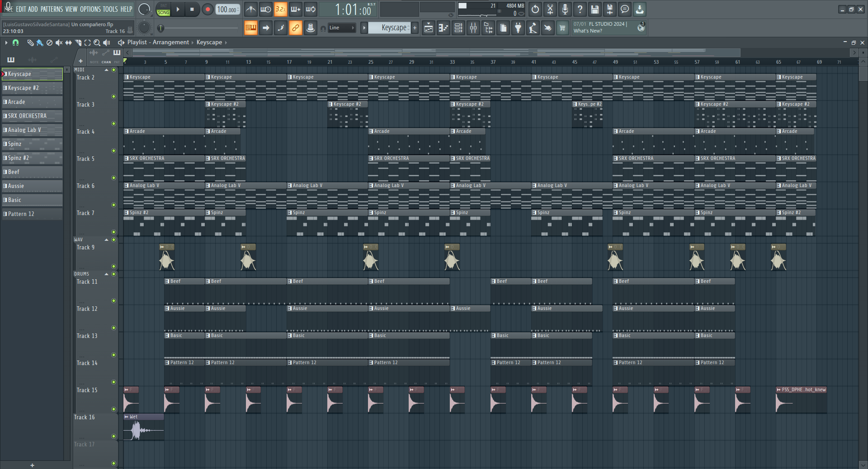Click the save project floppy icon
This screenshot has width=868, height=469.
tap(595, 9)
